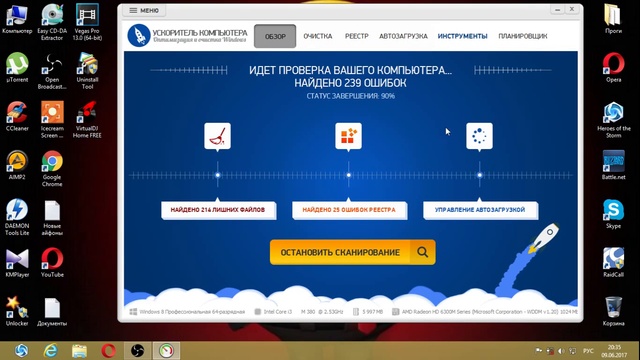The image size is (640, 360).
Task: Select Unlocker desktop icon
Action: (x=17, y=311)
